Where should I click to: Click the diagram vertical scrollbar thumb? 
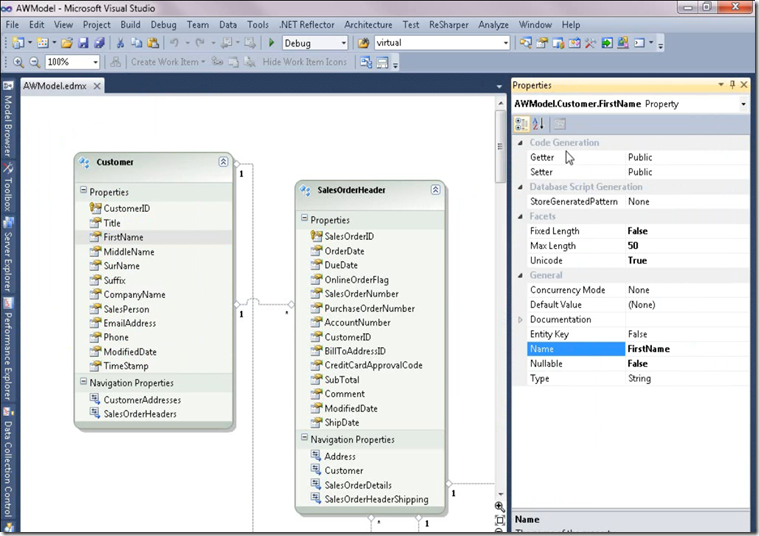point(500,147)
